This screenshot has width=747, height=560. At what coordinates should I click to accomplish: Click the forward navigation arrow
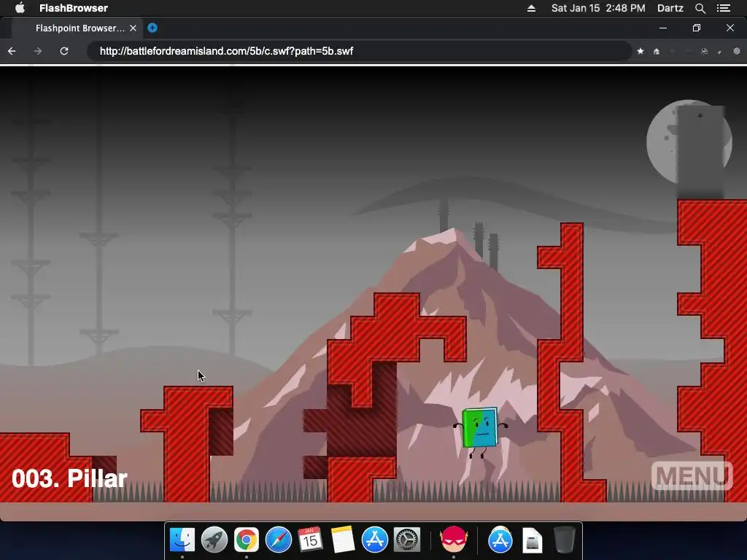(x=38, y=51)
